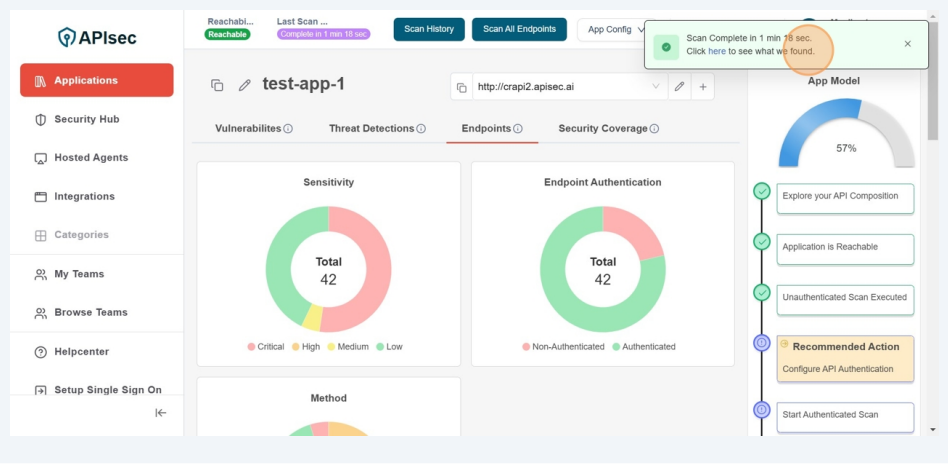Click the Browse Teams icon
This screenshot has height=472, width=948.
(x=41, y=312)
